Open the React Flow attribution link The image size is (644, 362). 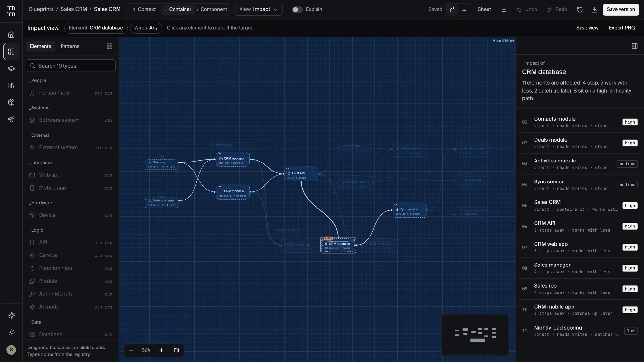[x=503, y=41]
